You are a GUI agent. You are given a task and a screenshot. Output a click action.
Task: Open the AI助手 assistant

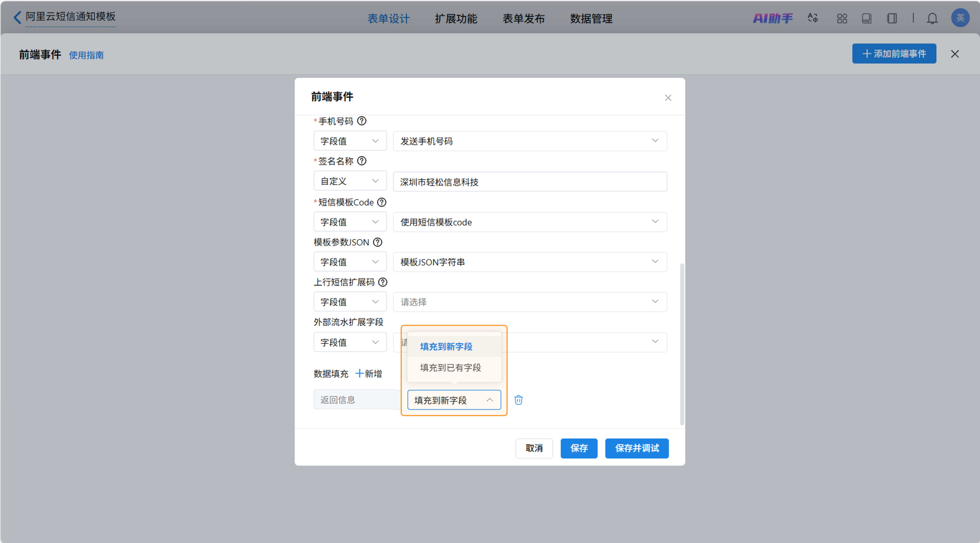[773, 18]
